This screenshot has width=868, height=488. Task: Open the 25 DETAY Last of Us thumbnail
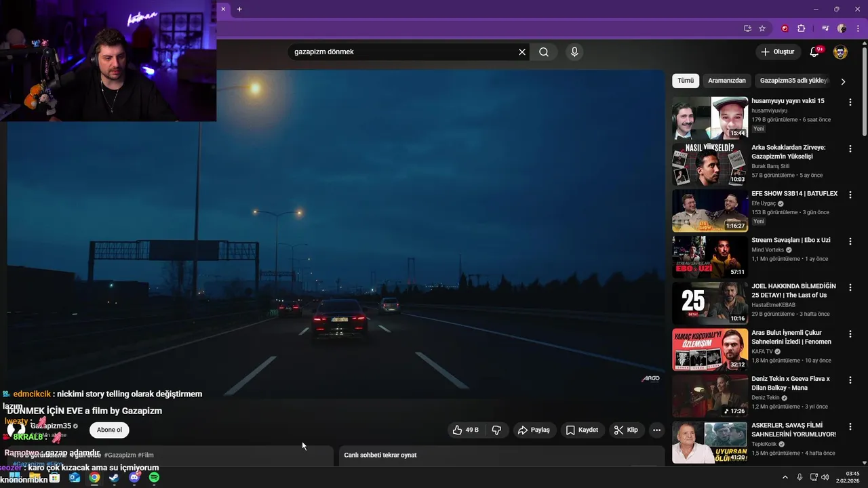coord(710,304)
